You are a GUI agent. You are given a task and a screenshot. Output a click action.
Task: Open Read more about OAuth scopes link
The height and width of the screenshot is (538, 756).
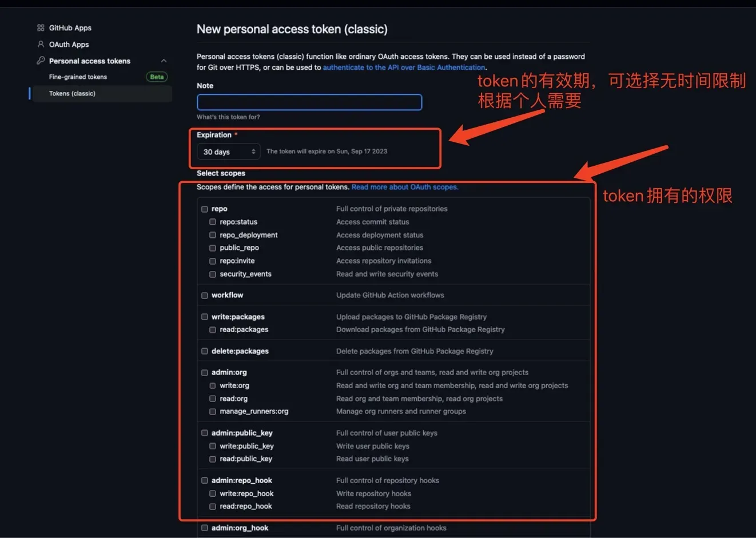tap(405, 187)
